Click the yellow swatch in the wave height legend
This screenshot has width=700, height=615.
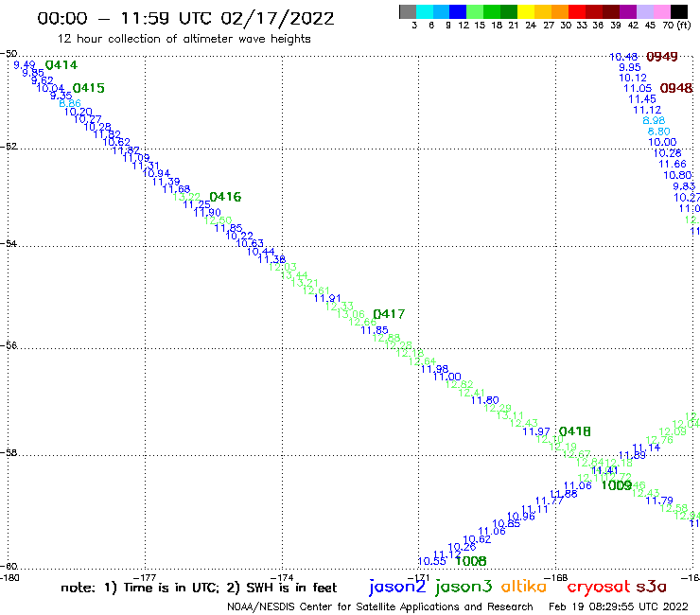(526, 11)
